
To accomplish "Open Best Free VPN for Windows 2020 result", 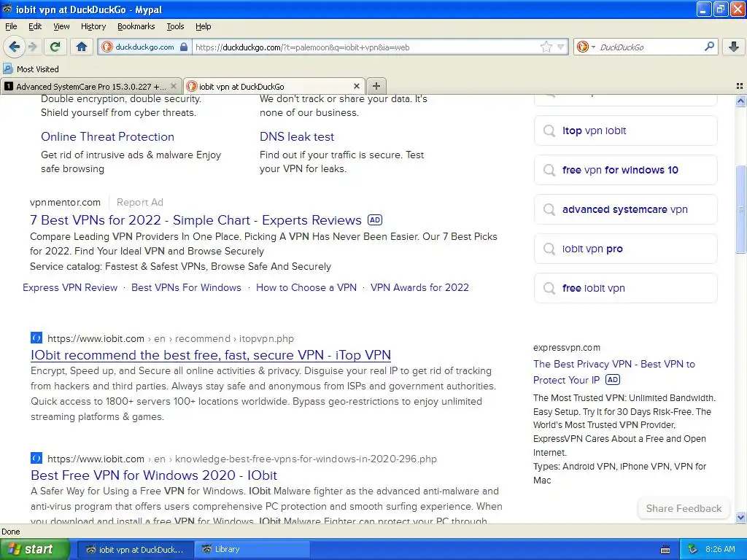I will tap(154, 475).
